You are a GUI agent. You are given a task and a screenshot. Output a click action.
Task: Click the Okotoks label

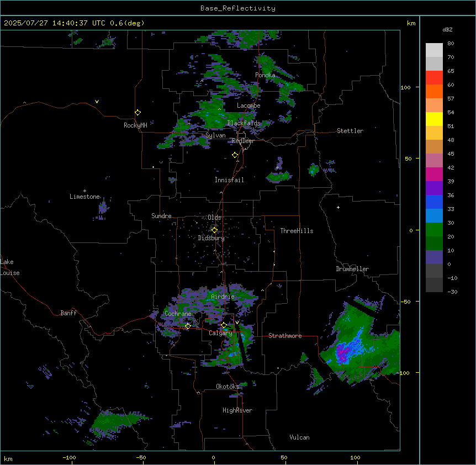tap(228, 387)
